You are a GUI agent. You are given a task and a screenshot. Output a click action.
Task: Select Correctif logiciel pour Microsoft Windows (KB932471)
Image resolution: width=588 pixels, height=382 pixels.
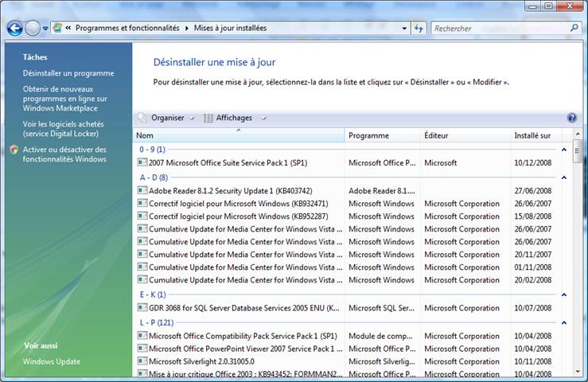tap(239, 204)
